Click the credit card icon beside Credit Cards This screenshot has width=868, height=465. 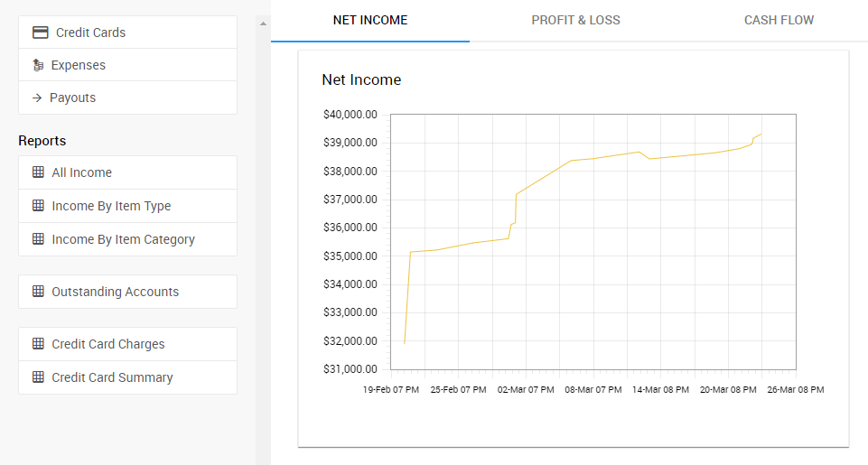[40, 33]
